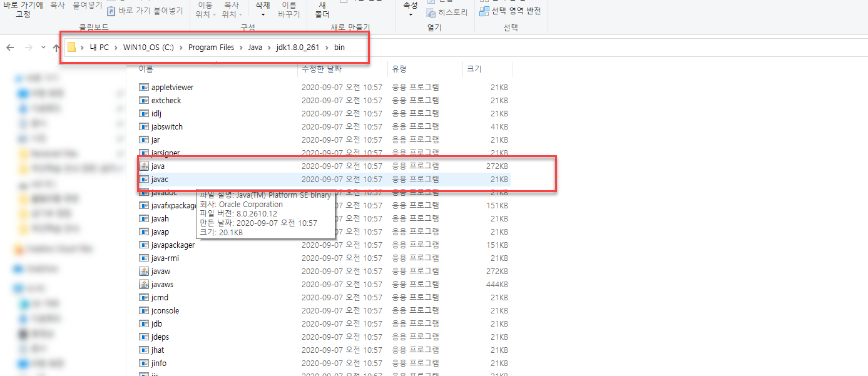This screenshot has width=868, height=376.
Task: Click the extcheck file icon
Action: tap(144, 101)
